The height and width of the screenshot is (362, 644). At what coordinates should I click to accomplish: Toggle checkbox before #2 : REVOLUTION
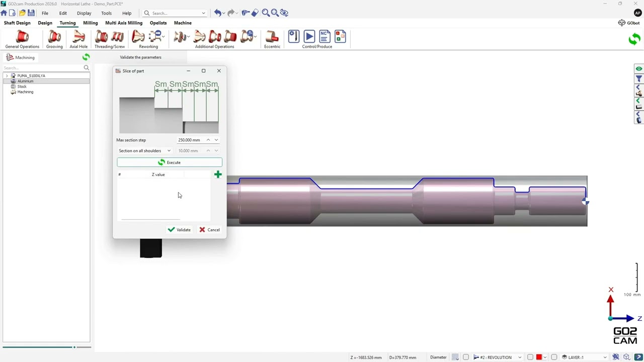[x=466, y=357]
